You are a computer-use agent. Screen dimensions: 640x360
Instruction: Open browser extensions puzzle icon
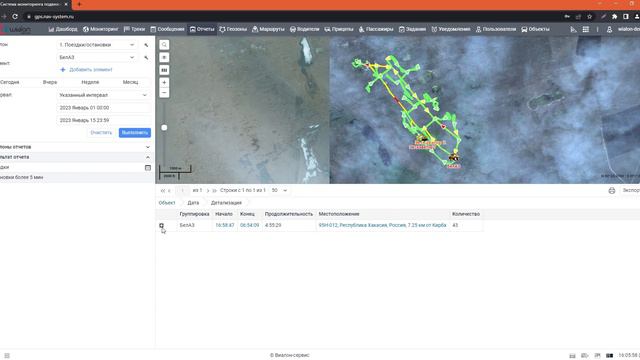point(615,17)
